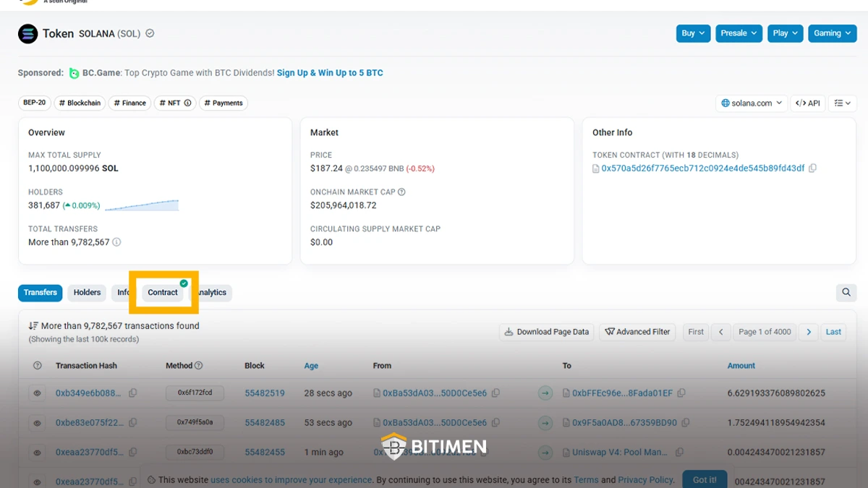Open the Contract tab
Image resolution: width=868 pixels, height=488 pixels.
point(163,293)
